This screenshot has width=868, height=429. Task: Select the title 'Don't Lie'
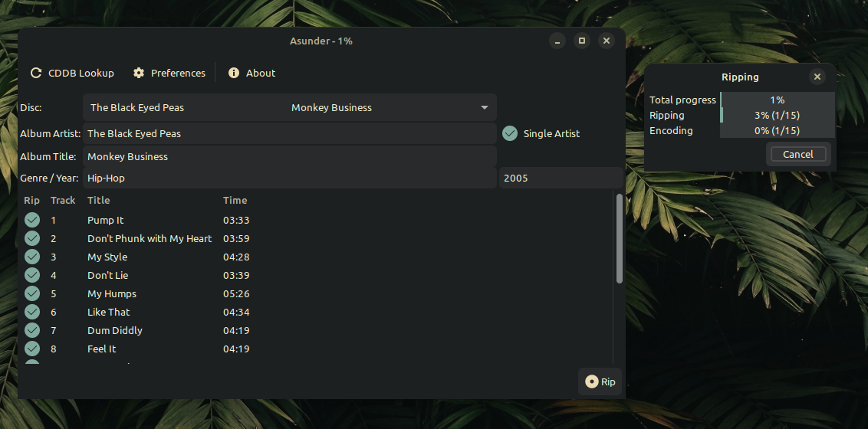107,275
